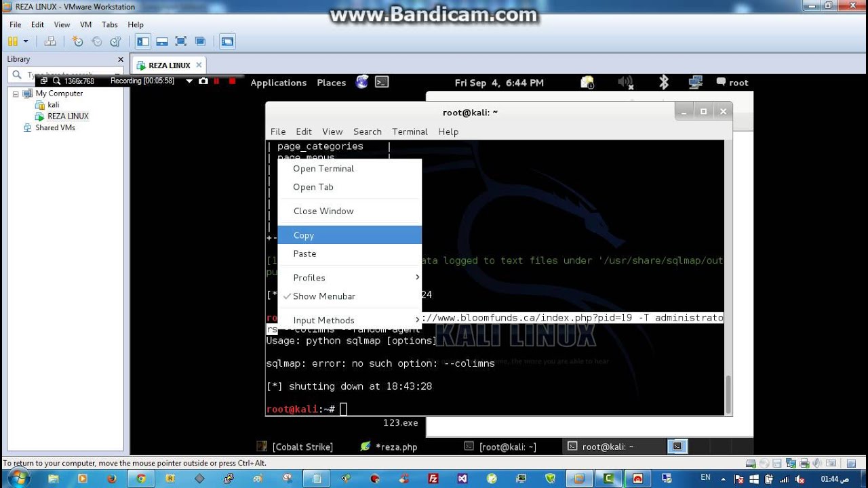
Task: Open FileZilla from Windows taskbar
Action: coord(433,478)
